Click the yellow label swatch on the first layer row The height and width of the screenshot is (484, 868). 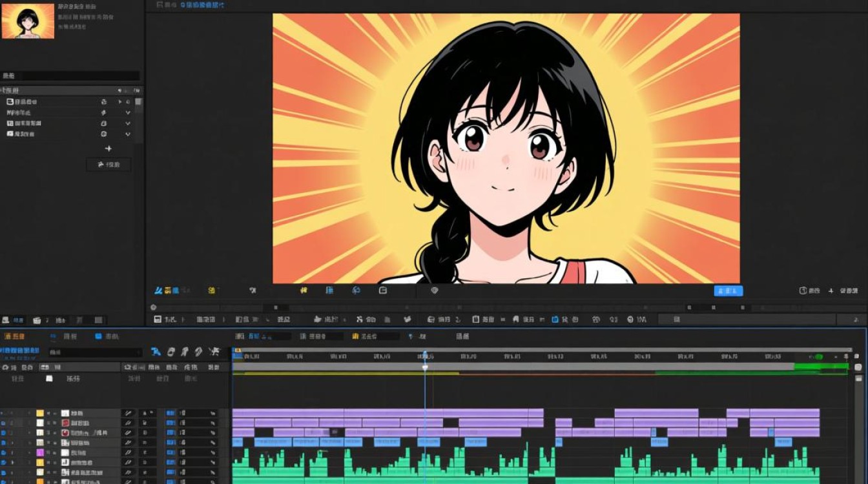click(x=40, y=413)
